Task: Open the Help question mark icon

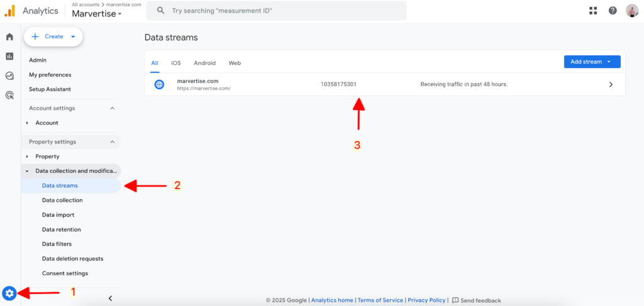Action: pyautogui.click(x=613, y=11)
